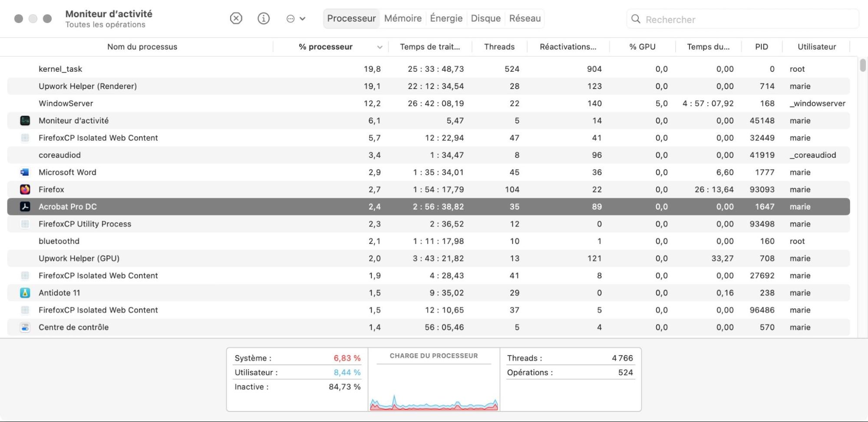868x422 pixels.
Task: Click the Moniteur d'activité app icon in list
Action: point(25,120)
